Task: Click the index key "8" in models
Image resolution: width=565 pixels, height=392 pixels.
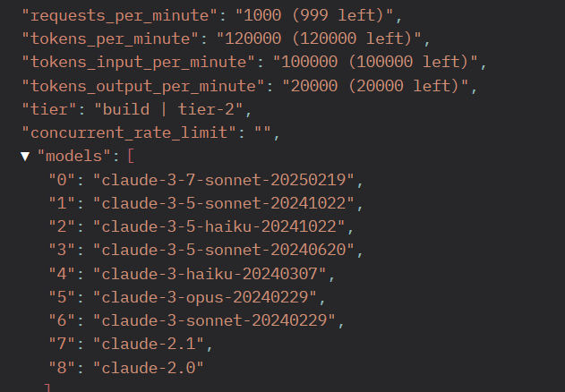Action: tap(63, 368)
